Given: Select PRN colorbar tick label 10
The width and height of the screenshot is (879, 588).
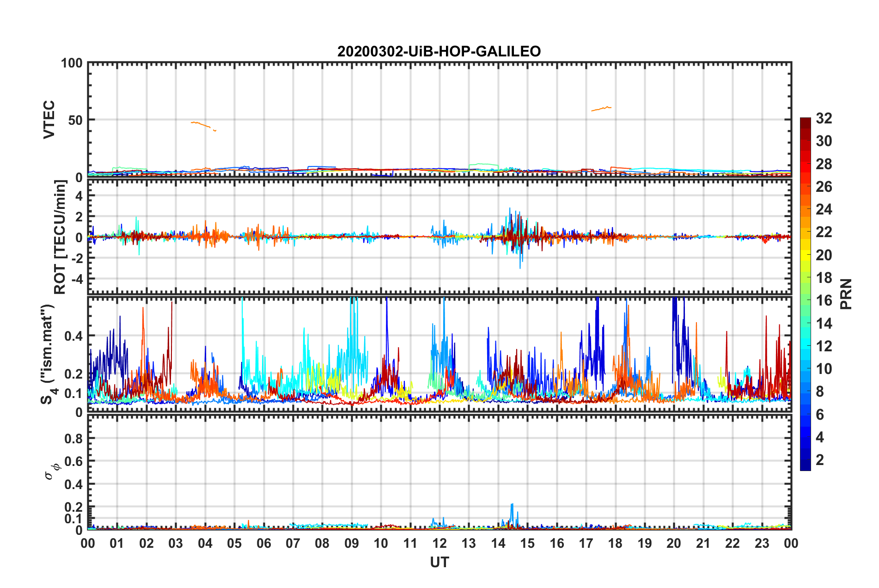Looking at the screenshot, I should (x=824, y=369).
